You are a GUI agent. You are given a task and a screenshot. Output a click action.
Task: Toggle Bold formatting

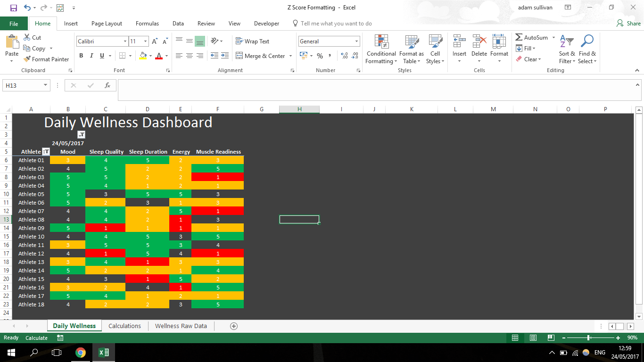click(81, 56)
